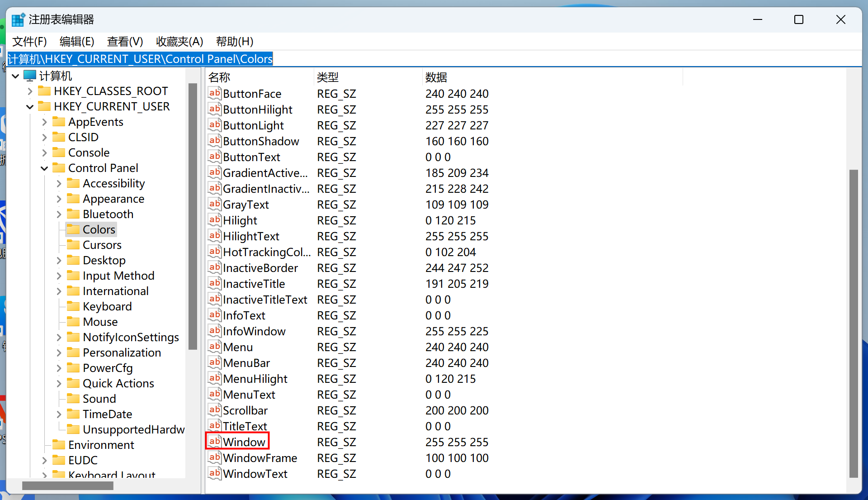Screen dimensions: 868x500
Task: Expand the Desktop subkey chevron
Action: [59, 261]
